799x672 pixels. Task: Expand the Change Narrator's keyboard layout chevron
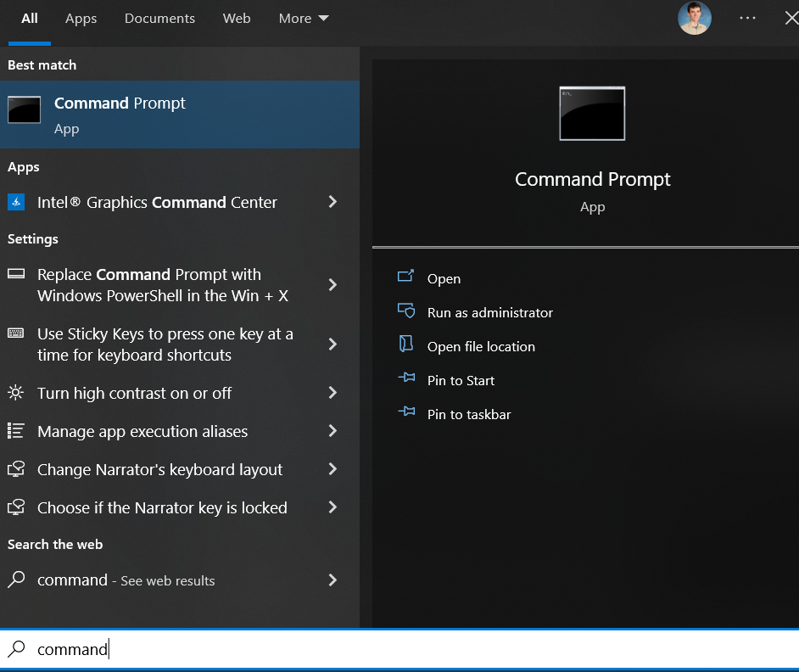tap(332, 469)
